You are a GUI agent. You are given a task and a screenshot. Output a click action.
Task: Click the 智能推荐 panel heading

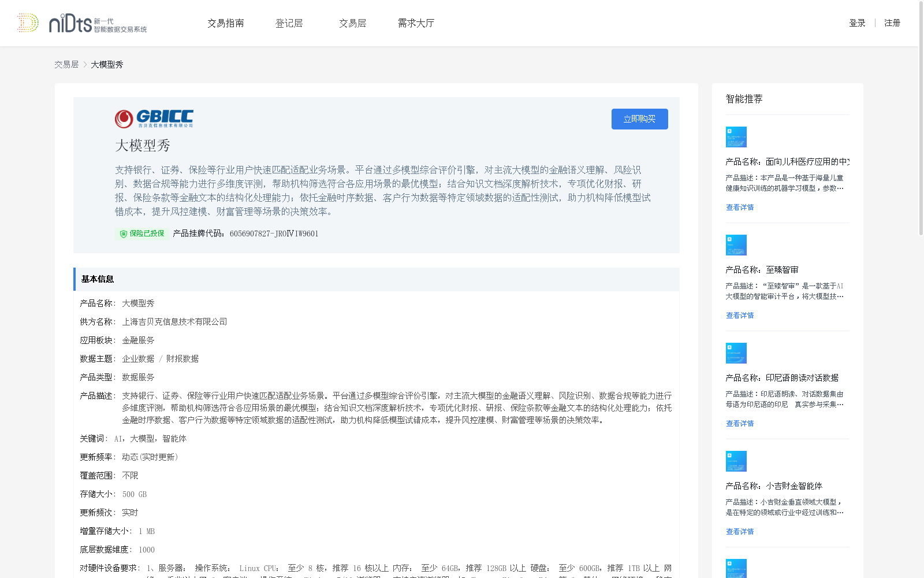[x=744, y=99]
